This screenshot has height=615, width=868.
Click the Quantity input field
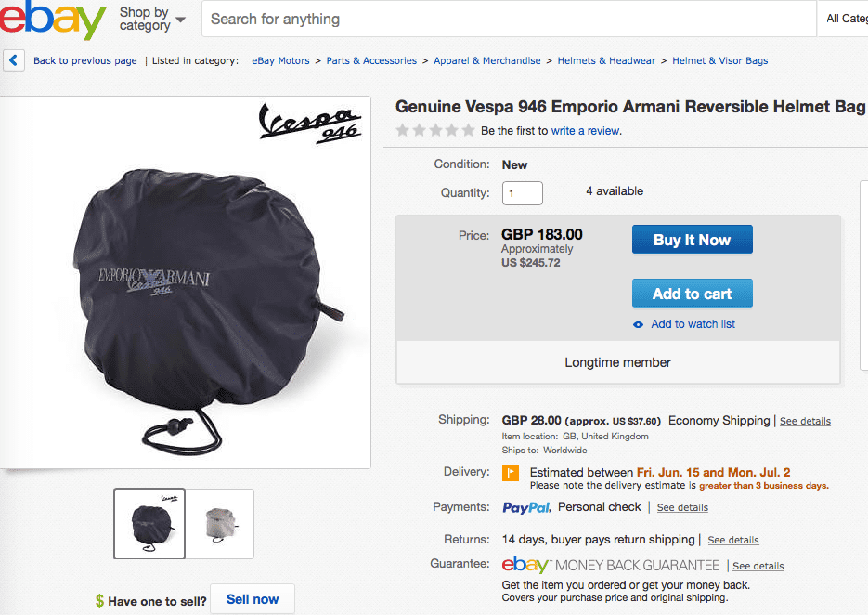[x=522, y=193]
